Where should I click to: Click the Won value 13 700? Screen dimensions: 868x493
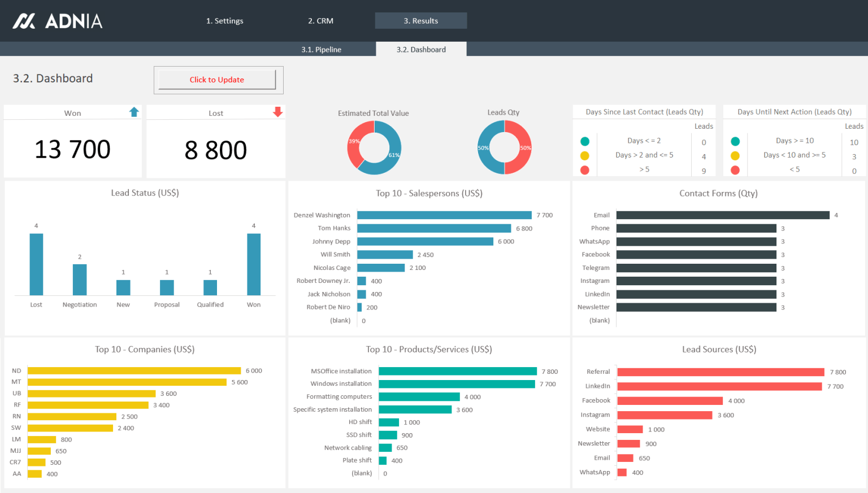click(72, 150)
